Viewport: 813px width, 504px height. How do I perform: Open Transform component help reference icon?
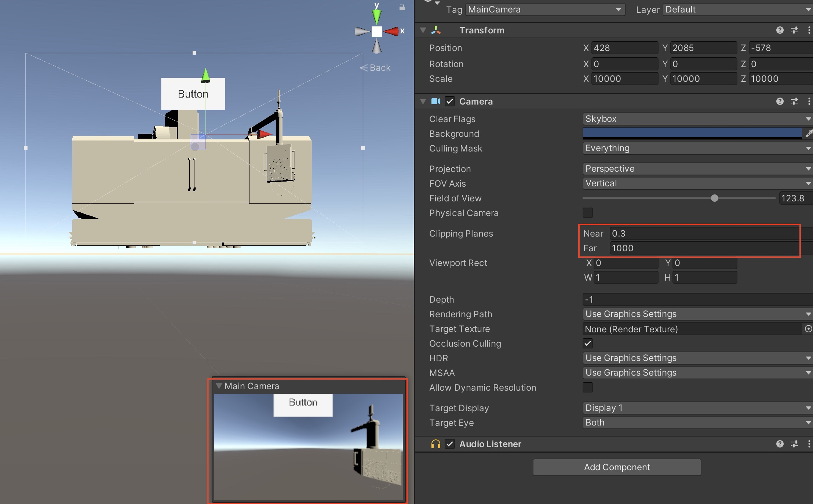click(x=780, y=30)
